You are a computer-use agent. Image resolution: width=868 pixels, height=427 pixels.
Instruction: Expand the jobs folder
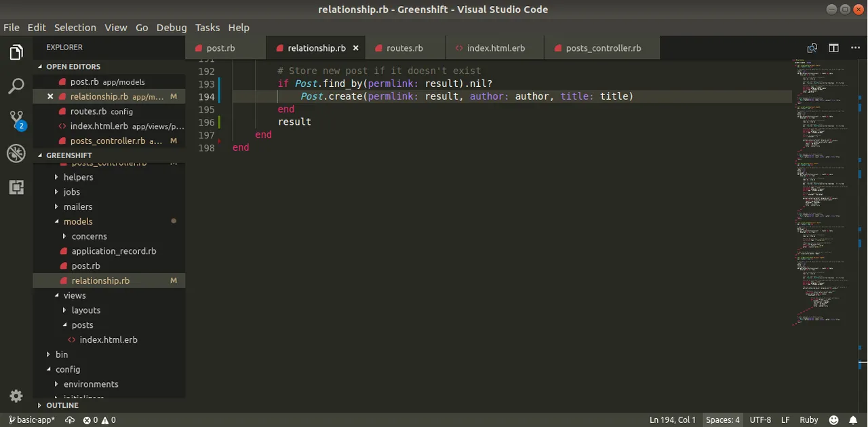(x=57, y=192)
